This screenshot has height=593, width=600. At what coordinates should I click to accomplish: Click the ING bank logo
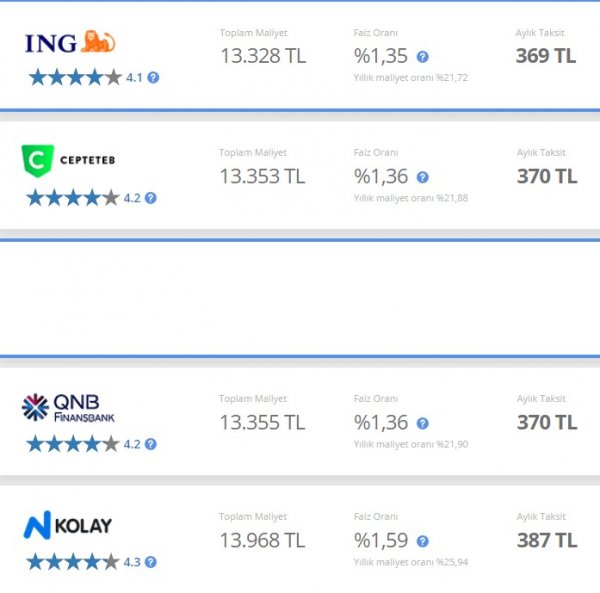[x=70, y=42]
